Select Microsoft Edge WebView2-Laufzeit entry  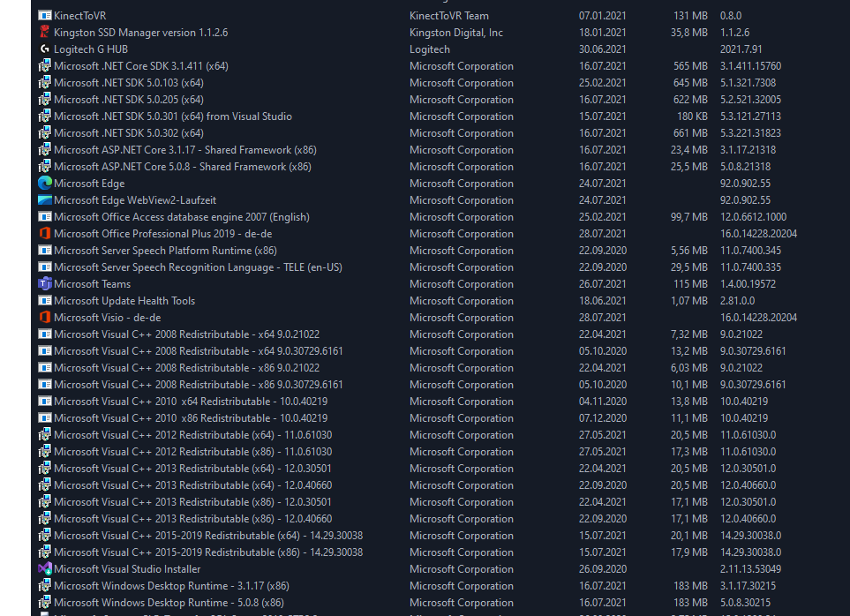(x=135, y=200)
